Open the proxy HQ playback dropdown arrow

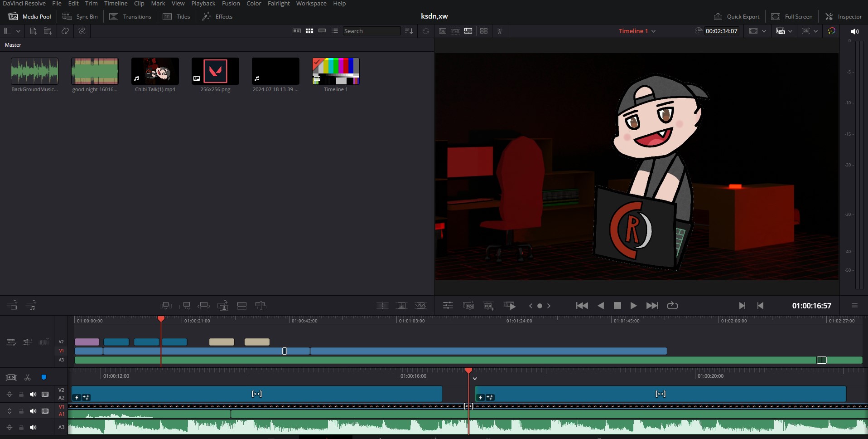790,31
